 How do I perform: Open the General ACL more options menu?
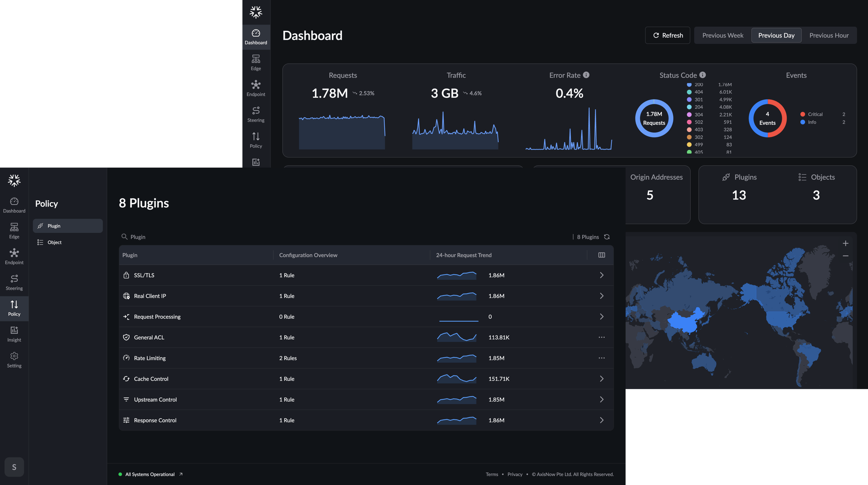click(x=601, y=337)
